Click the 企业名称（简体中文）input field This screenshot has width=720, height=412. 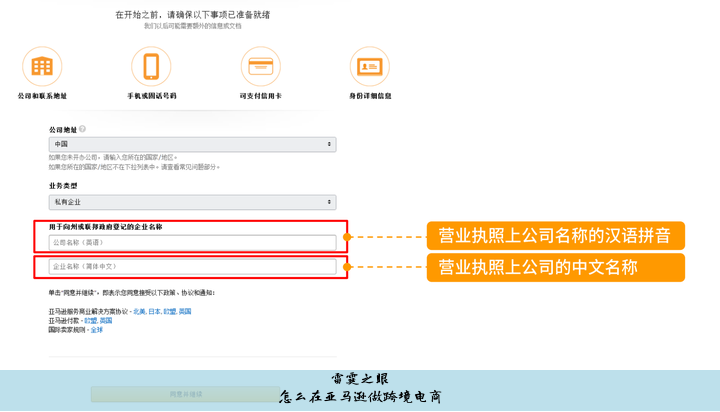[192, 266]
